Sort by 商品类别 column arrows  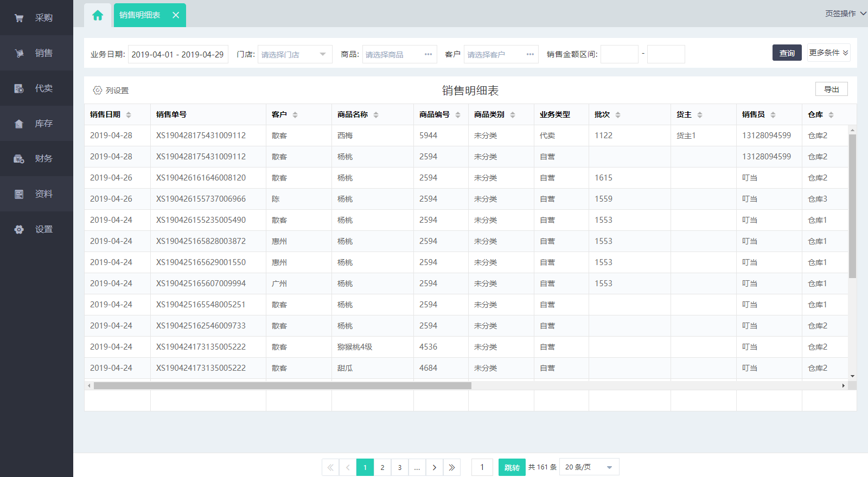(513, 115)
